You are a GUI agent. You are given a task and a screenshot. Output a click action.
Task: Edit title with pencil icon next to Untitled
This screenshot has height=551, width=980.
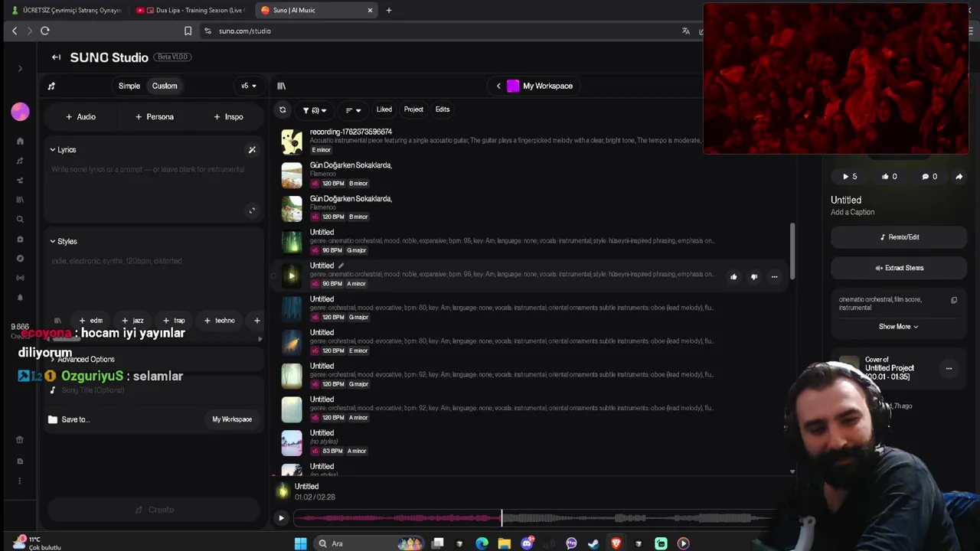[x=341, y=266]
